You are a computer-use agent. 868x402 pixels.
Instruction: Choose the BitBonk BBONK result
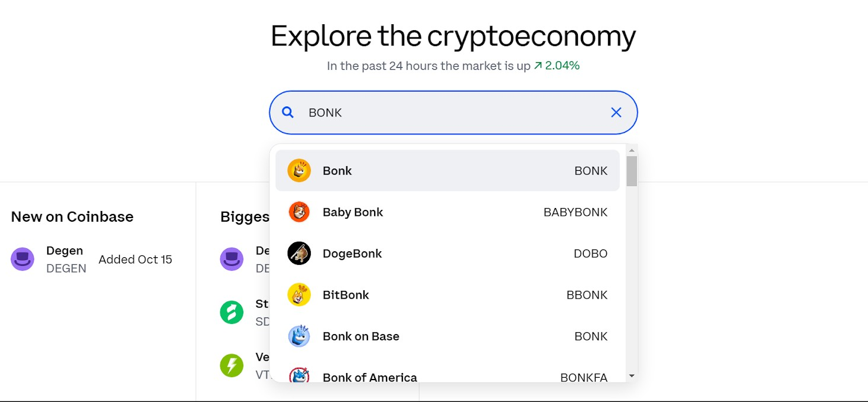coord(447,294)
